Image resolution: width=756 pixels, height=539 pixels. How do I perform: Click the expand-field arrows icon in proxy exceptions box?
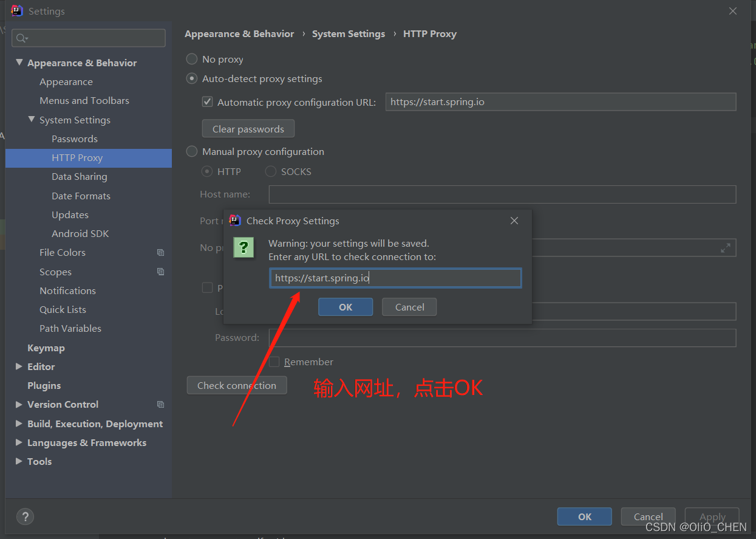725,248
